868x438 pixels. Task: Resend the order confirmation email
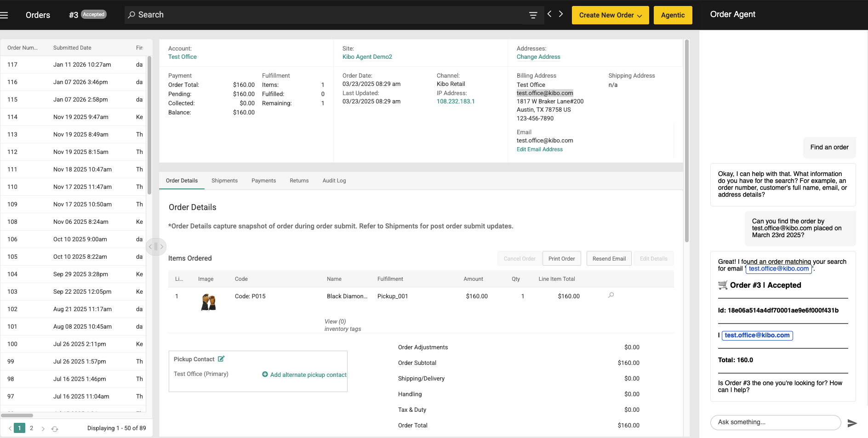tap(609, 258)
